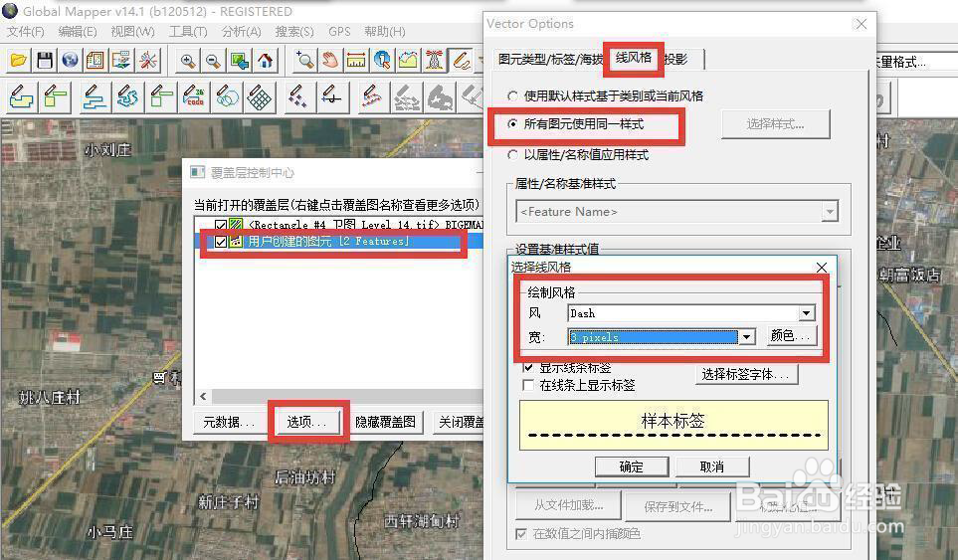Toggle display line labels checkbox
The width and height of the screenshot is (958, 560).
(528, 368)
